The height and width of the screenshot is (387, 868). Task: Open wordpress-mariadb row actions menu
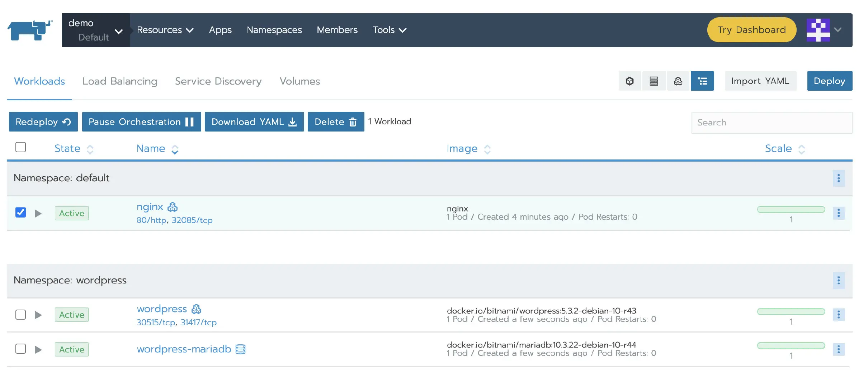[x=838, y=349]
